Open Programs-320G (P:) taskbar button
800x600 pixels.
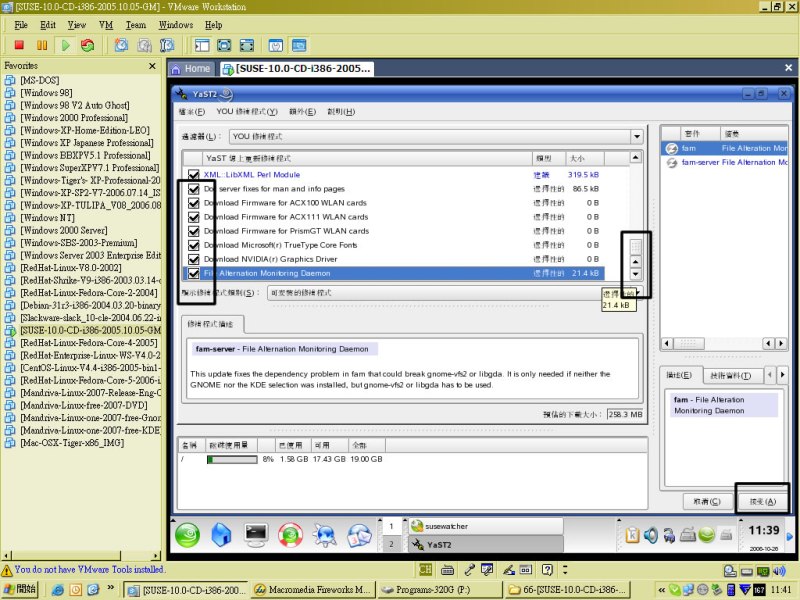pyautogui.click(x=441, y=590)
